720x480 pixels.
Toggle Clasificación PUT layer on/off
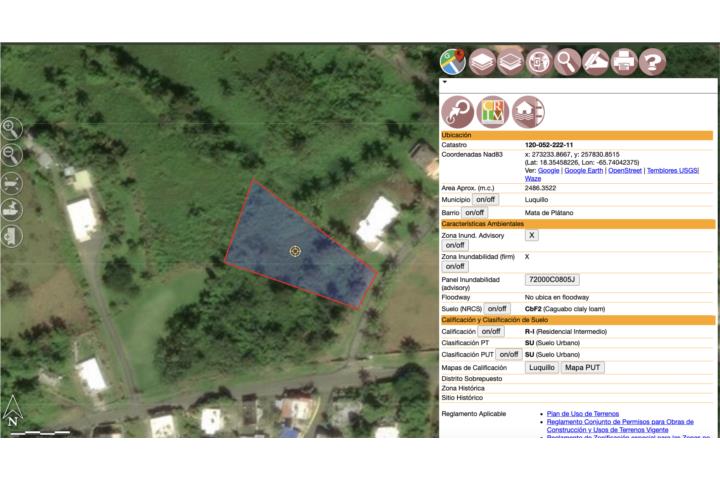(508, 354)
